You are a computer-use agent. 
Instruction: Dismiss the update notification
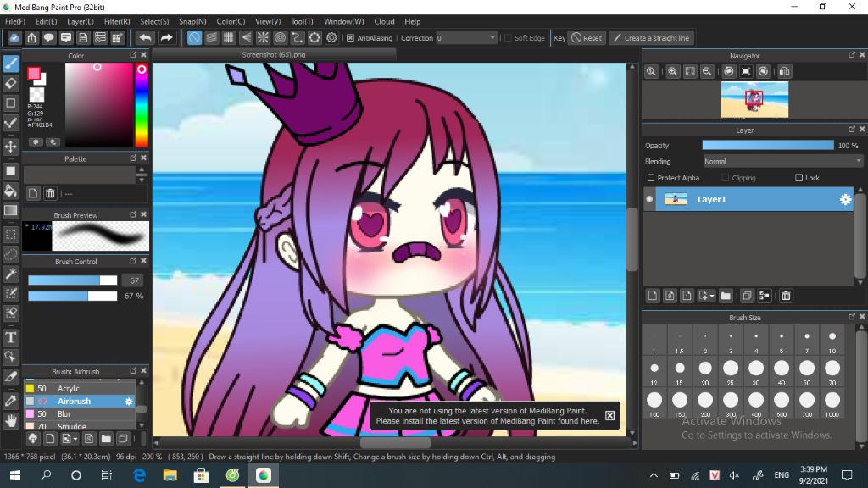click(x=609, y=415)
